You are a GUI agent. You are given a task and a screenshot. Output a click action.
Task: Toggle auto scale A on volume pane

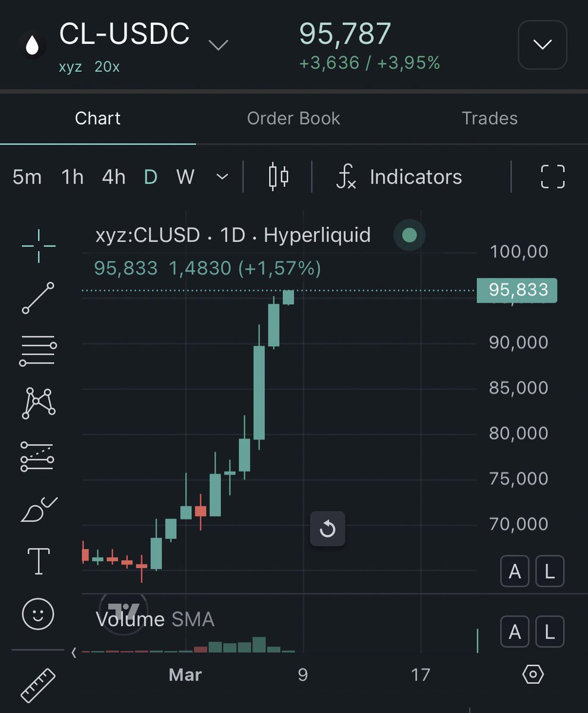pyautogui.click(x=515, y=632)
